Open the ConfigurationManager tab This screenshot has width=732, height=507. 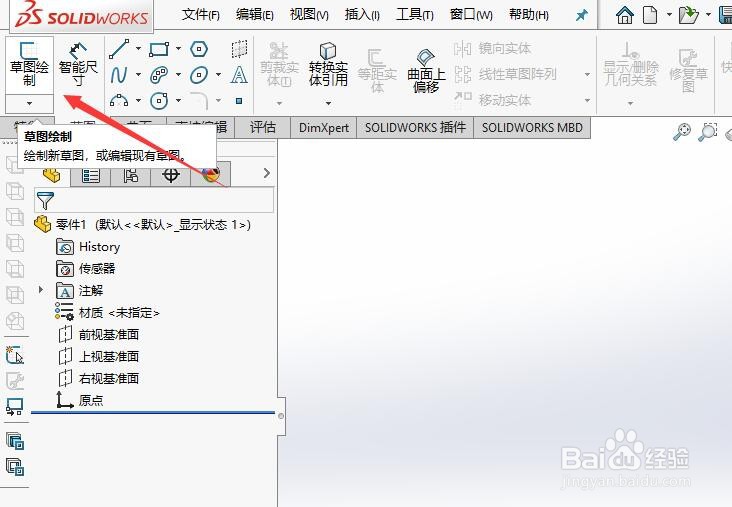131,175
